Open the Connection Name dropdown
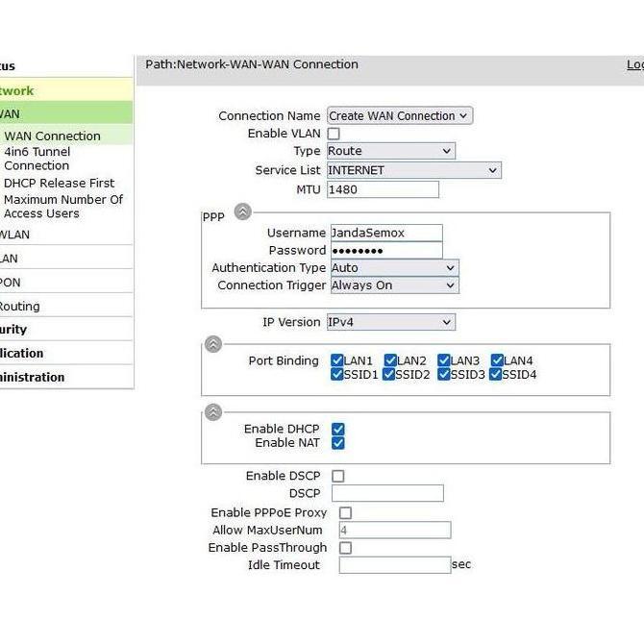This screenshot has height=644, width=644. (399, 115)
